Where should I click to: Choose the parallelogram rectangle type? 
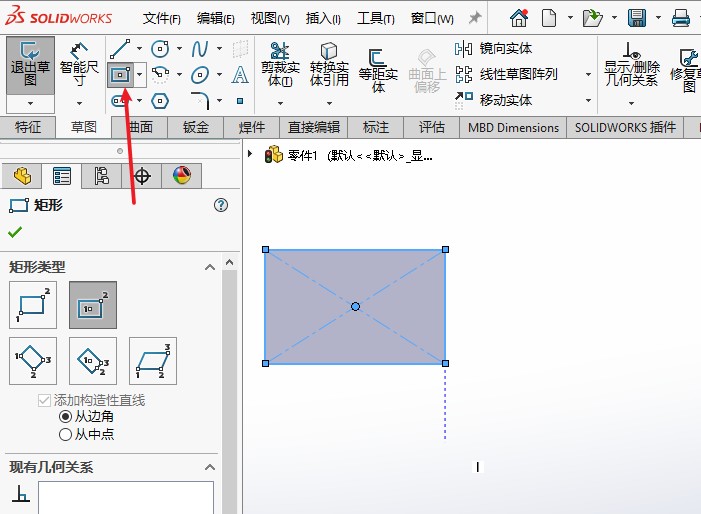(x=152, y=361)
